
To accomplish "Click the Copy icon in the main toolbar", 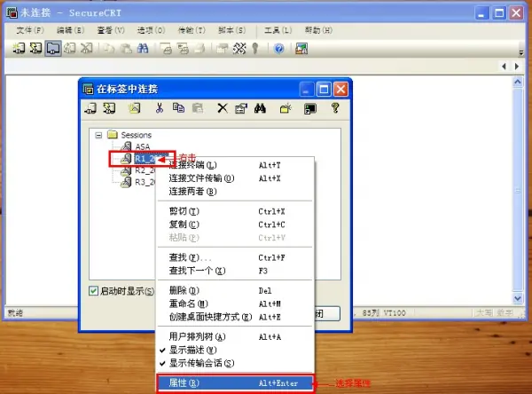I will point(108,49).
